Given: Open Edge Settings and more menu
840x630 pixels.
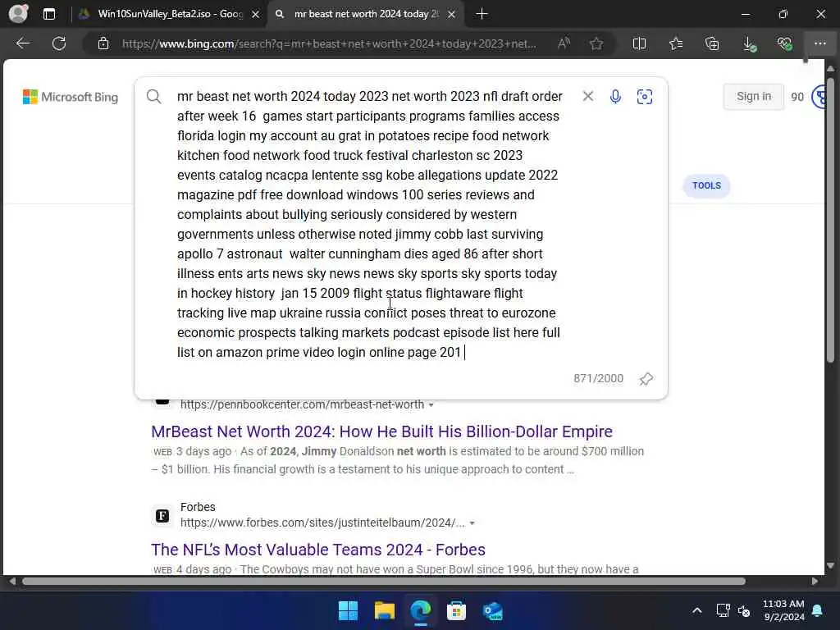Looking at the screenshot, I should tap(819, 43).
